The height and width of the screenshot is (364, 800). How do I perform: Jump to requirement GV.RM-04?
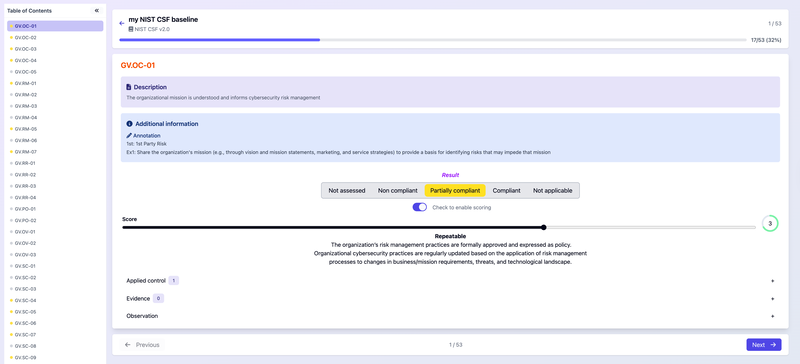(x=26, y=117)
